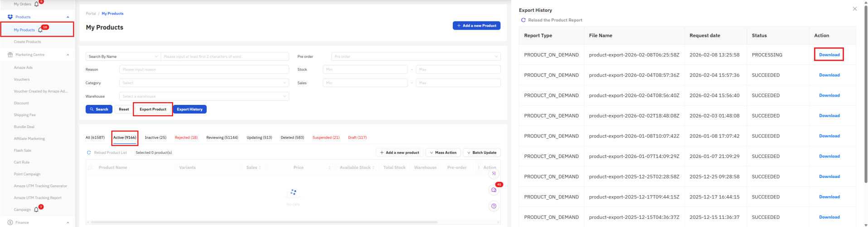Click the bell icon beside My Orders
The image size is (868, 227).
point(37,4)
